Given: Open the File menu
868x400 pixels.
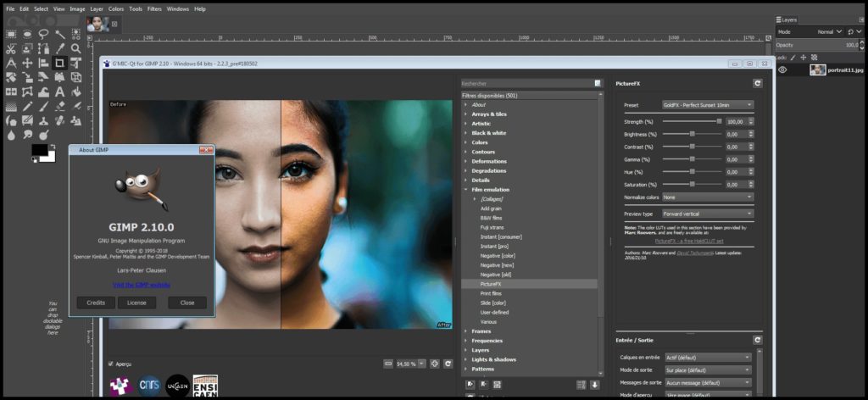Looking at the screenshot, I should (10, 9).
